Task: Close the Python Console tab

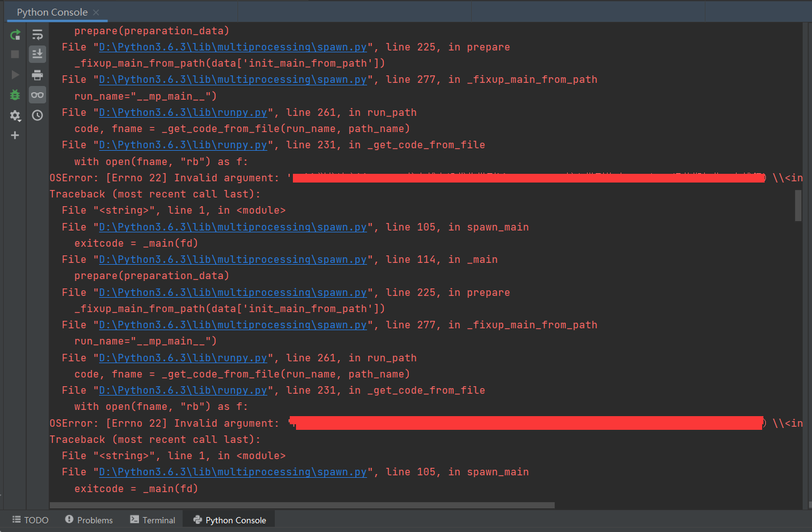Action: pyautogui.click(x=96, y=12)
